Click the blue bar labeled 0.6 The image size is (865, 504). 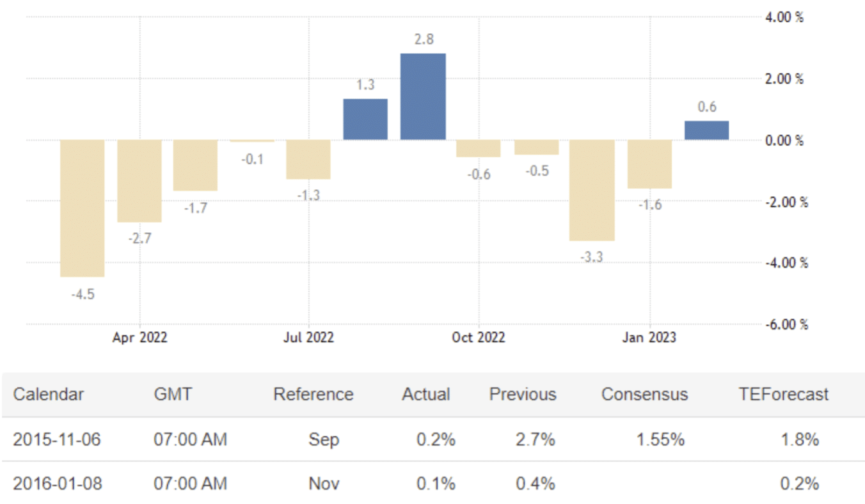tap(706, 130)
